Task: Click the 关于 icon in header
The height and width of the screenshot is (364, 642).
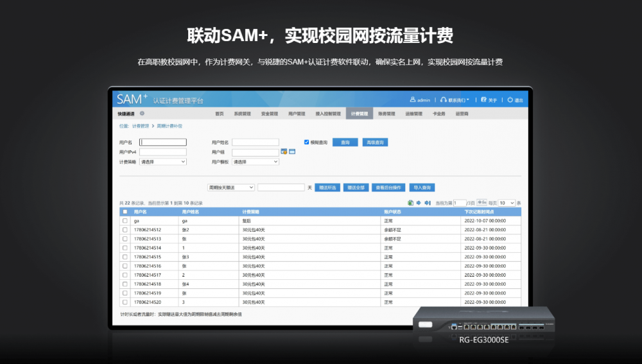Action: point(483,100)
